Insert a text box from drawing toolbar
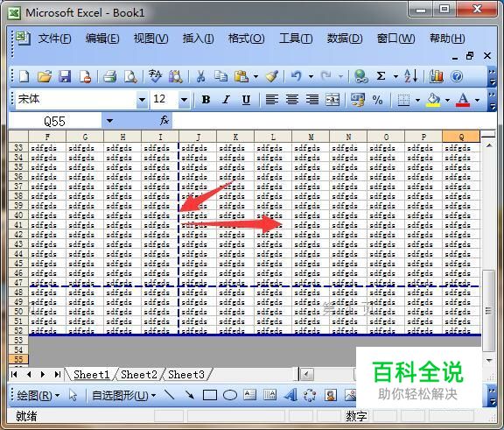 pos(250,395)
